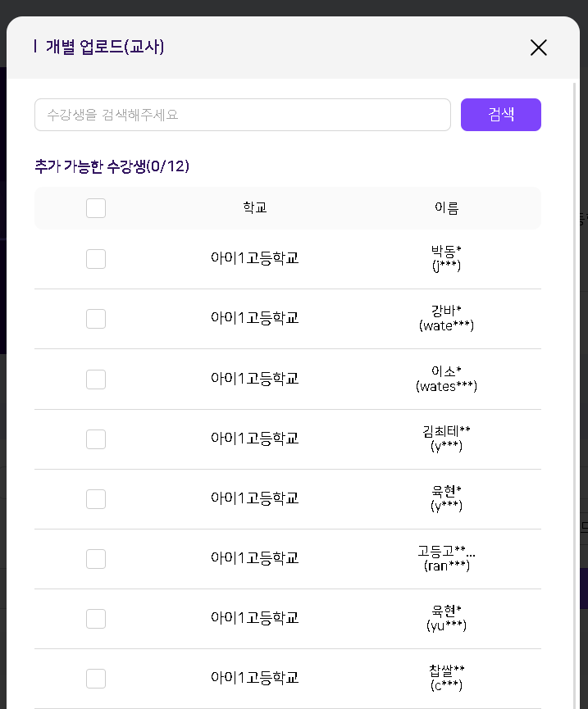Focus the 수강생을 검색해주세요 search field

[243, 115]
